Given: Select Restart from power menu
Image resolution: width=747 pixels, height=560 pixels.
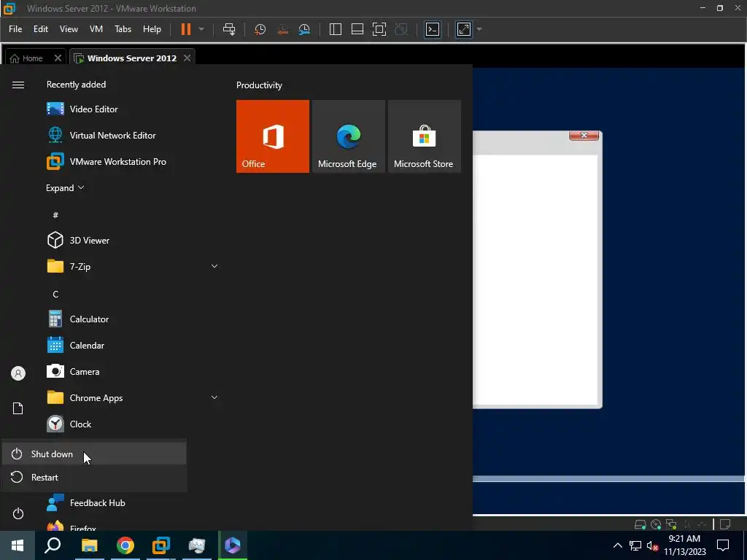Looking at the screenshot, I should pos(94,477).
